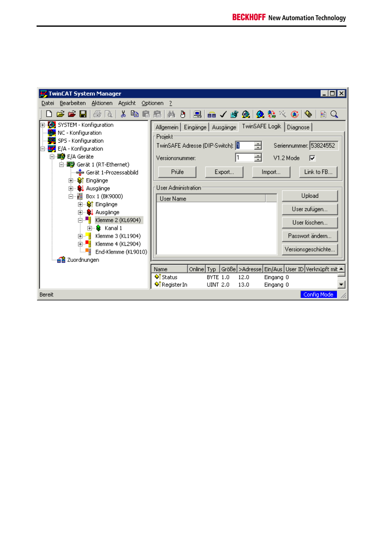Viewport: 392px width, 555px height.
Task: Click the Import... button
Action: tap(271, 172)
